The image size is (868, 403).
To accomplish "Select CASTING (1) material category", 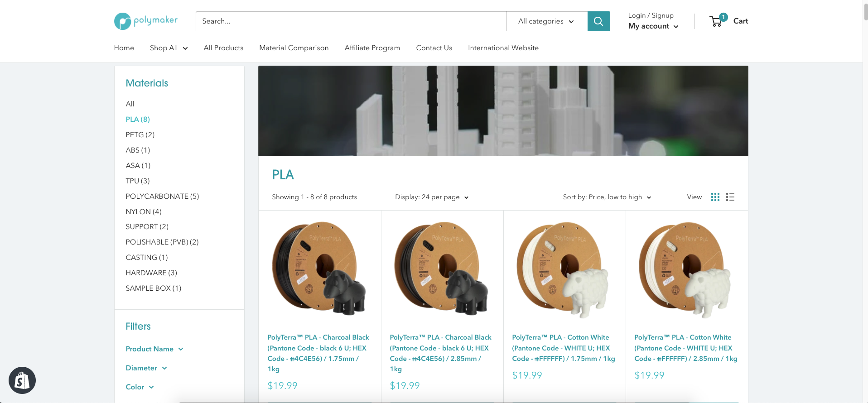I will [147, 258].
